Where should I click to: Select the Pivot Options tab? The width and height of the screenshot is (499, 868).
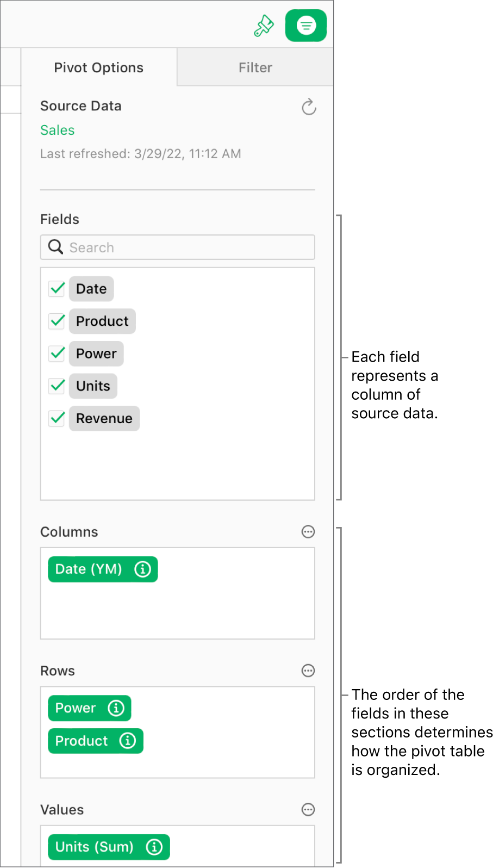[x=98, y=67]
